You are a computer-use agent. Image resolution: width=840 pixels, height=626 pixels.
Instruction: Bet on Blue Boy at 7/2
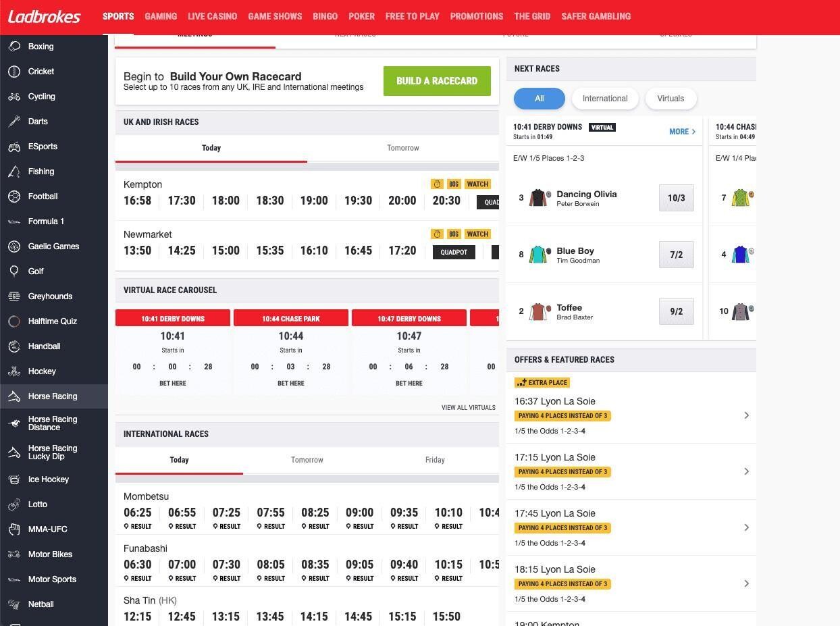[677, 255]
